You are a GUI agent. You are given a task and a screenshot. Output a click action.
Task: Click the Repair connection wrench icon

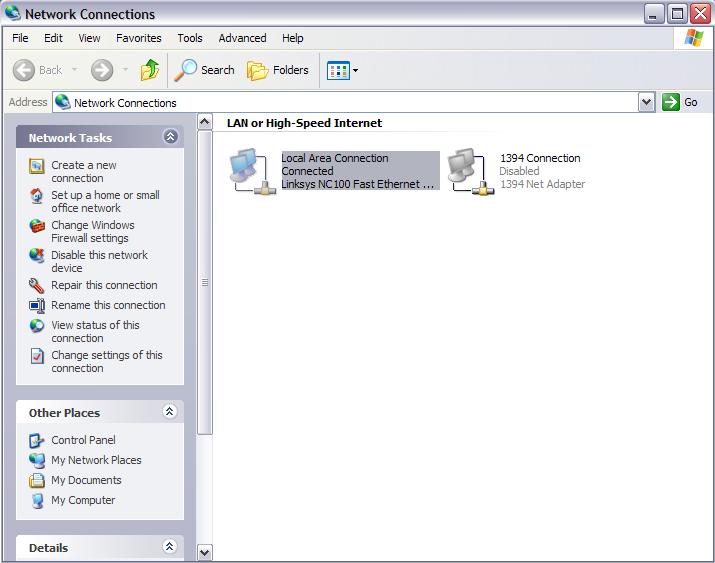pyautogui.click(x=36, y=285)
